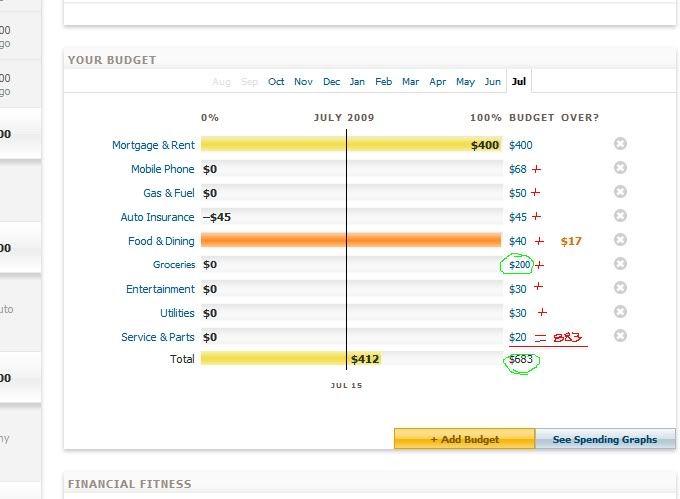Remove the Service & Parts budget
The height and width of the screenshot is (499, 680).
[x=620, y=336]
